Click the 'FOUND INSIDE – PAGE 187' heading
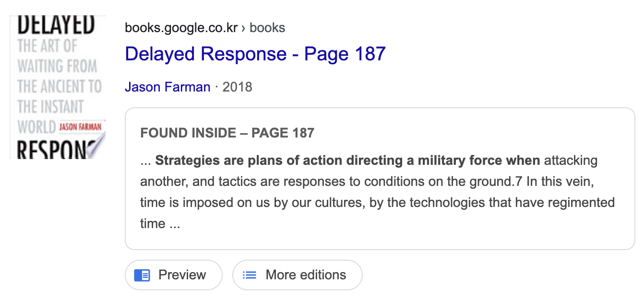This screenshot has height=298, width=644. (227, 133)
